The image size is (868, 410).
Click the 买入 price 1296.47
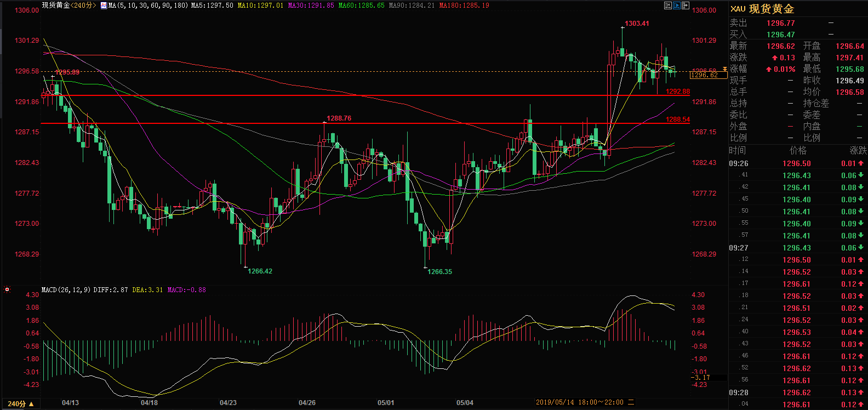(x=780, y=35)
